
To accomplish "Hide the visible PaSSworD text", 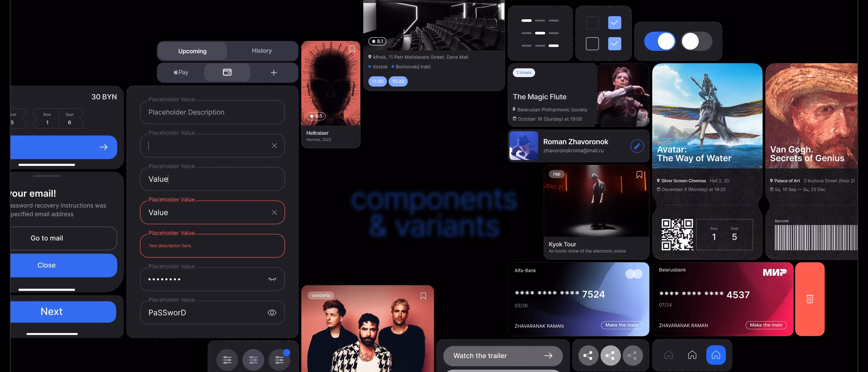I will [272, 313].
